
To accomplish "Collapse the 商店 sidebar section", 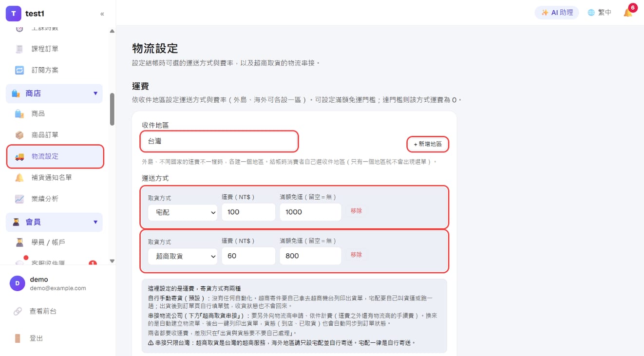I will click(x=55, y=93).
